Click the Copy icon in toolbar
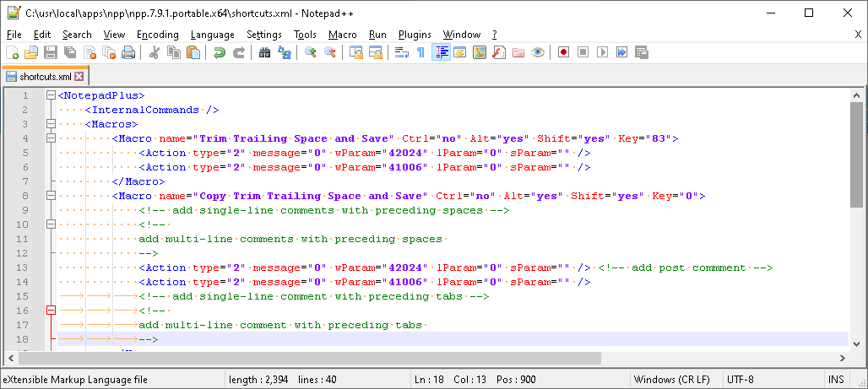868x389 pixels. pos(174,52)
